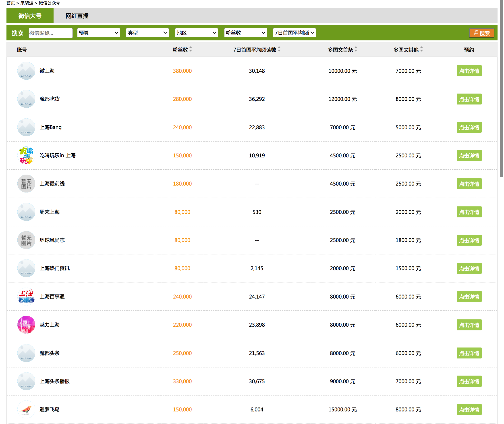
Task: Click the 上海最前线 placeholder avatar
Action: point(26,184)
